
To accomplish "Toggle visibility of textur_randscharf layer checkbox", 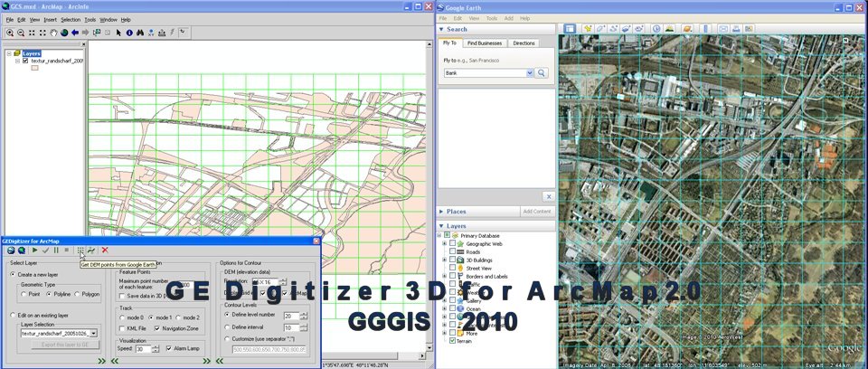I will click(x=25, y=61).
